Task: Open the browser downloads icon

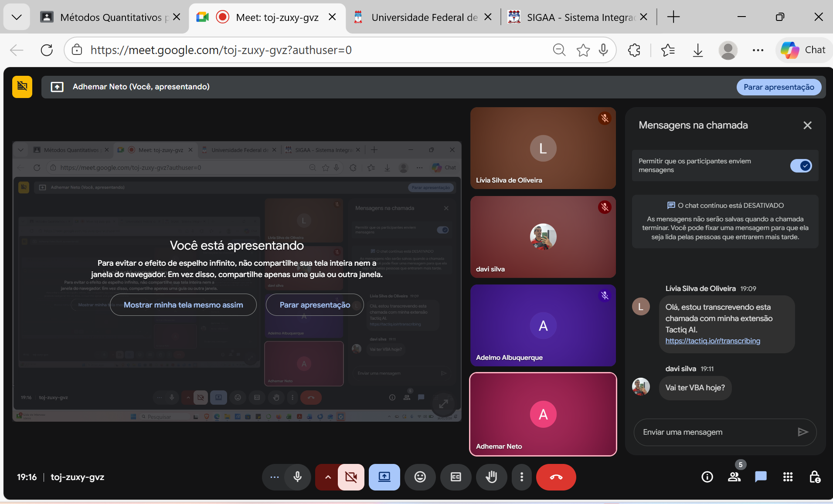Action: 698,50
